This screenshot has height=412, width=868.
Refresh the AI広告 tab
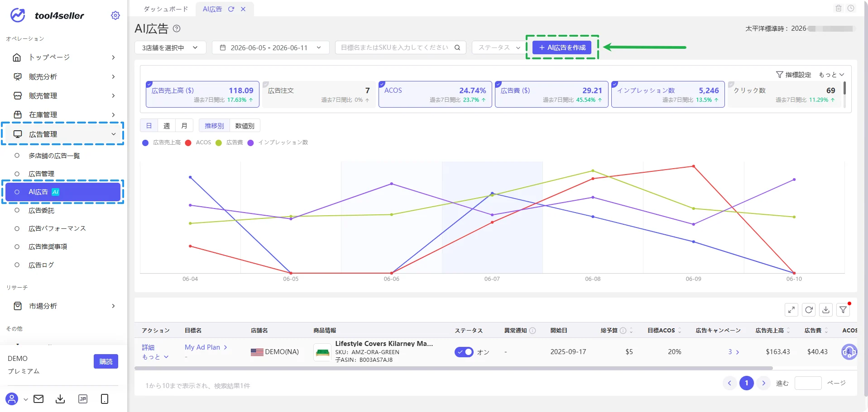tap(231, 9)
